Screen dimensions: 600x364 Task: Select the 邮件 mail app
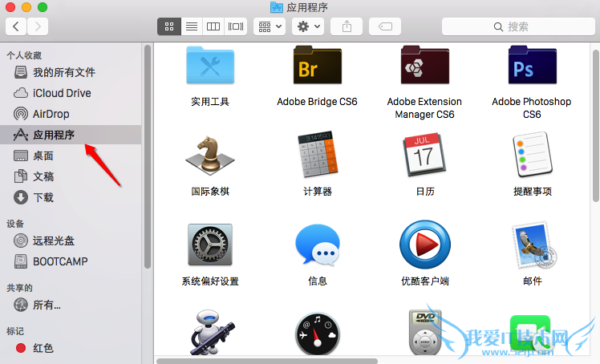pos(533,245)
